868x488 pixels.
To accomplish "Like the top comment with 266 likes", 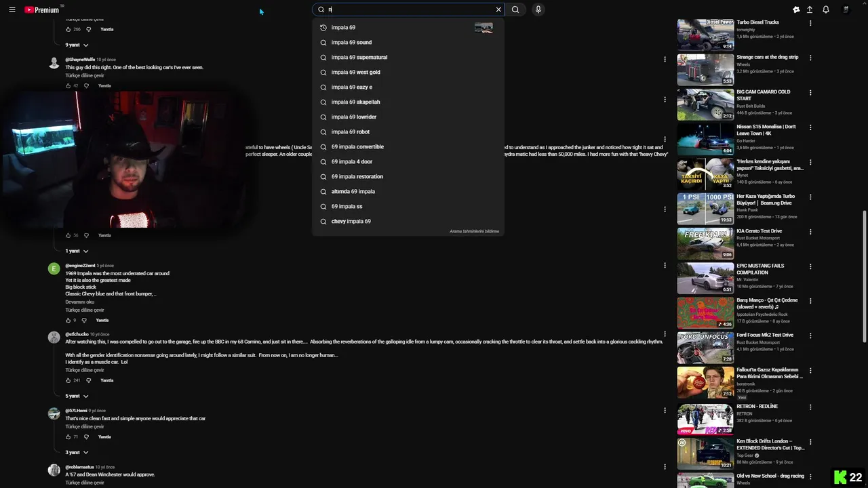I will (68, 29).
